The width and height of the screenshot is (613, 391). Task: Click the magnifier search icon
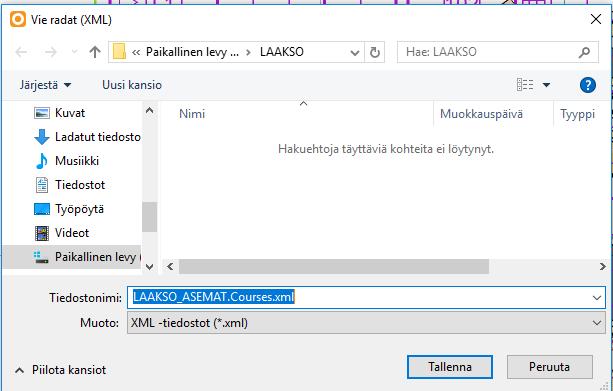(584, 52)
